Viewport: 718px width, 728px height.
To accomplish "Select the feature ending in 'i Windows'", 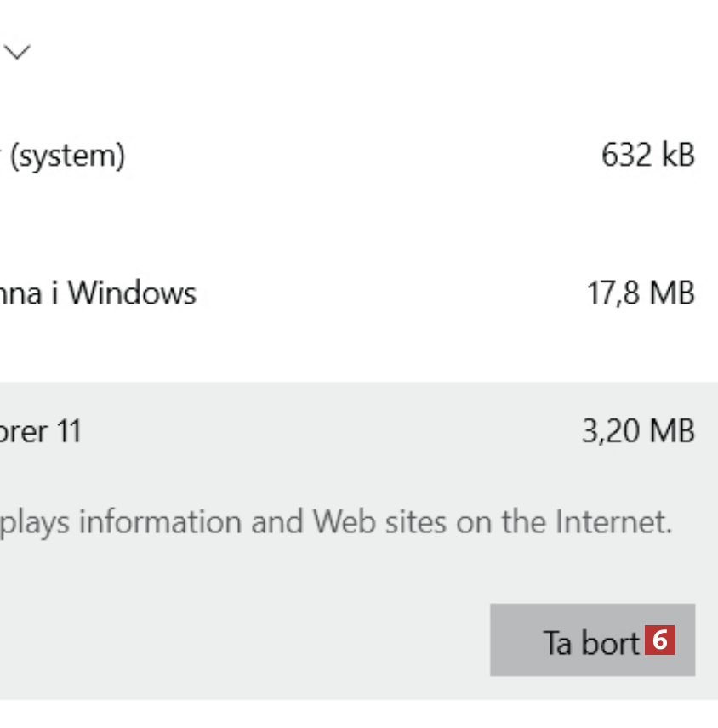I will [98, 293].
